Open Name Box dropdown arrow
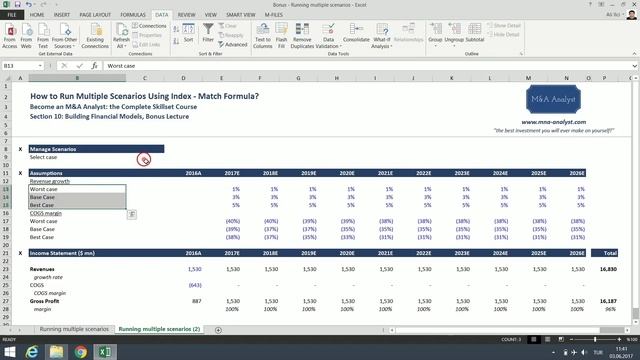Screen dimensions: 640x360 [40, 66]
